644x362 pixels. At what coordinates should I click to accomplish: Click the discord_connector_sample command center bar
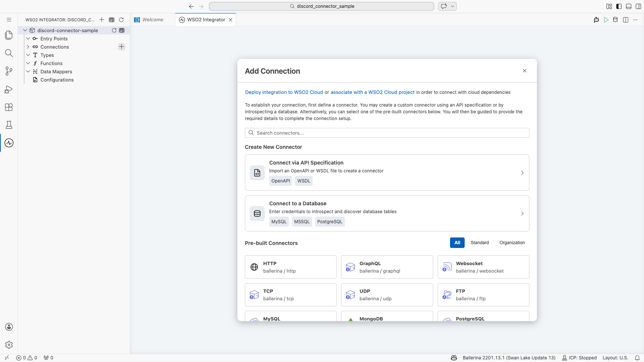(322, 6)
